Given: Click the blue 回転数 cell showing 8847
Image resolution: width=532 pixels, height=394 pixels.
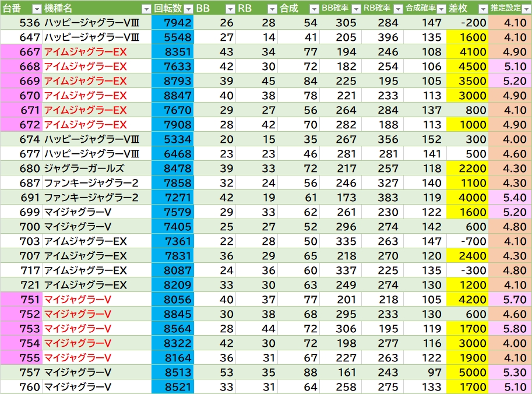Looking at the screenshot, I should 172,96.
